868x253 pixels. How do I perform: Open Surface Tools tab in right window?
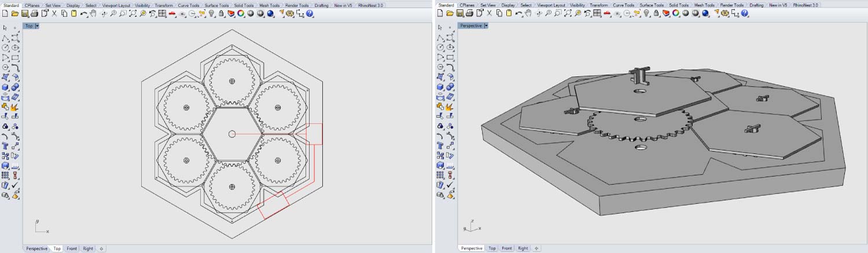pyautogui.click(x=652, y=5)
